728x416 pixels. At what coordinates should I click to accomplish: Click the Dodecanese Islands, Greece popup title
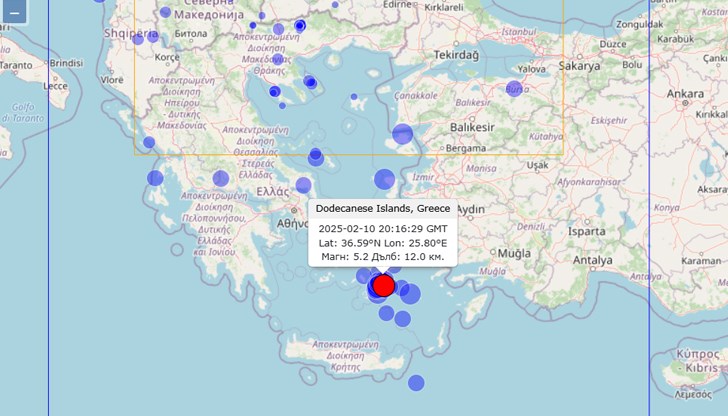coord(383,208)
